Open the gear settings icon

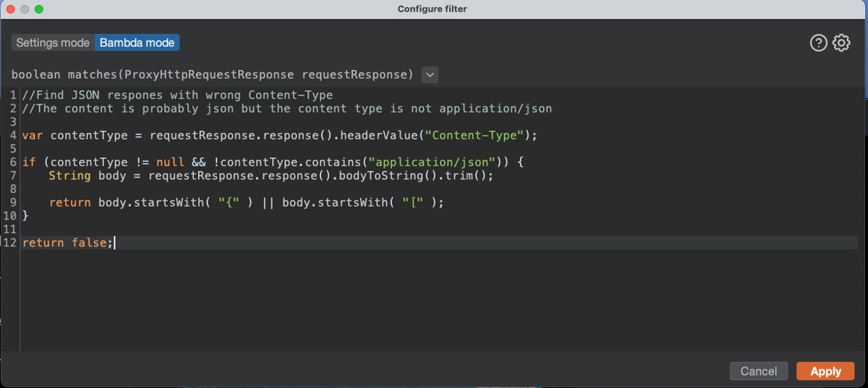point(841,43)
